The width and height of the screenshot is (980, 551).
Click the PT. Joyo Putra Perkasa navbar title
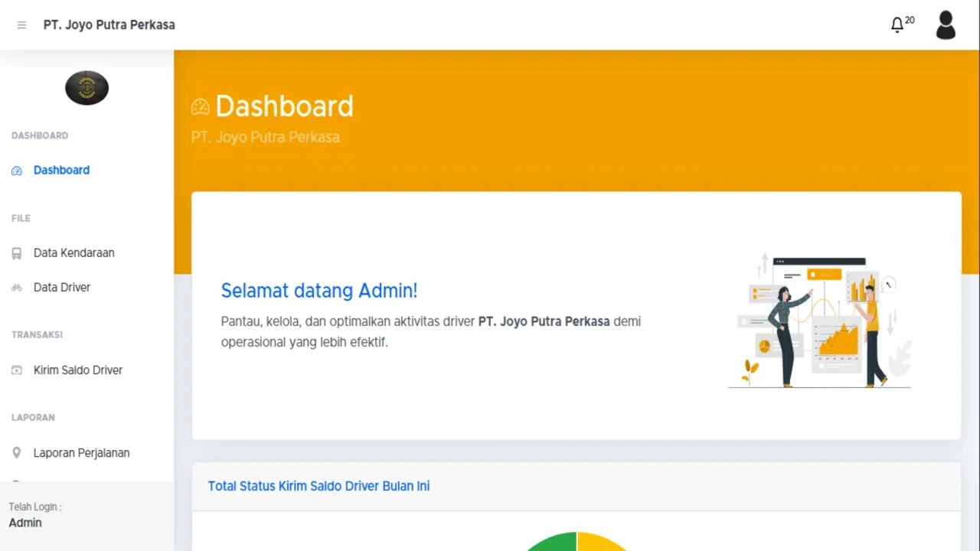click(x=109, y=25)
